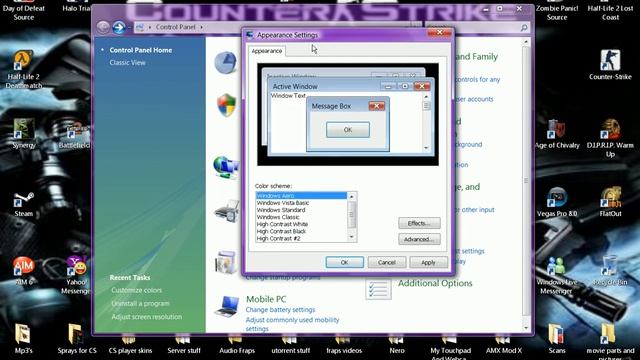
Task: Click the Control Panel window scrollbar down arrow
Action: [x=526, y=328]
